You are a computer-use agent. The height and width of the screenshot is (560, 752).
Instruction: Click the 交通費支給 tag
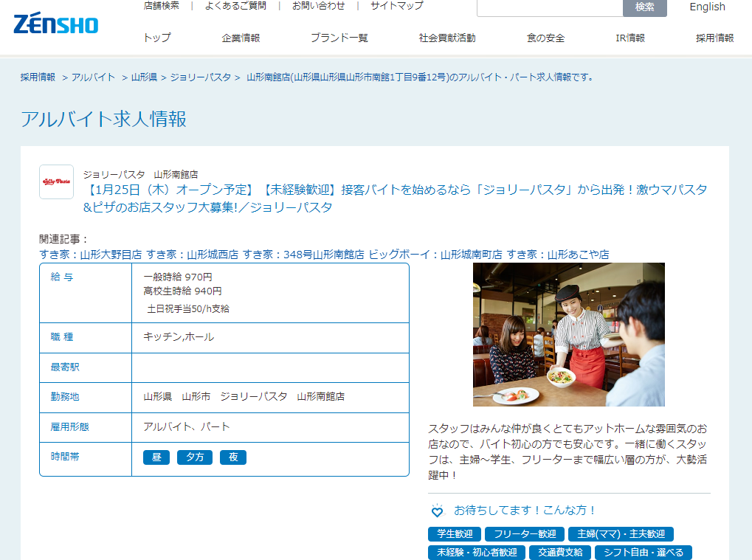pos(561,552)
